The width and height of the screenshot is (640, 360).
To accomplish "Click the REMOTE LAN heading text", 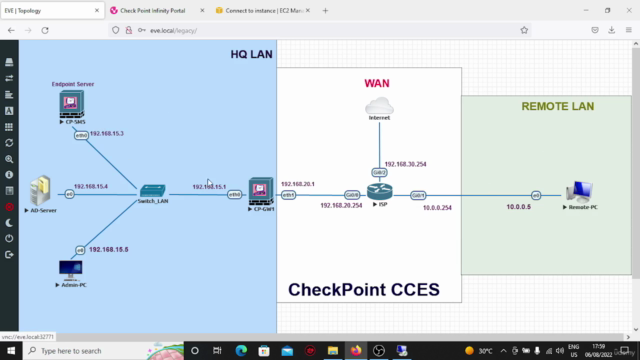I will click(558, 107).
